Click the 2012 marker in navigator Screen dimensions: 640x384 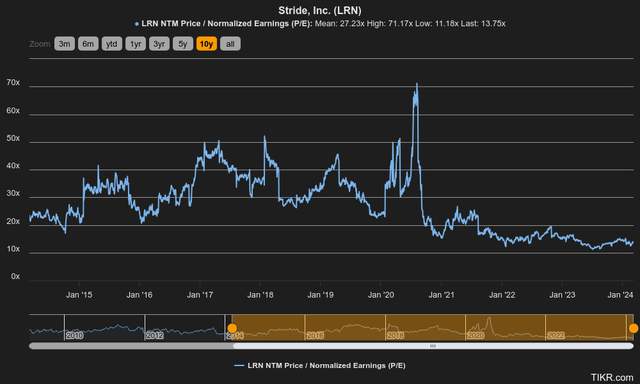coord(155,335)
